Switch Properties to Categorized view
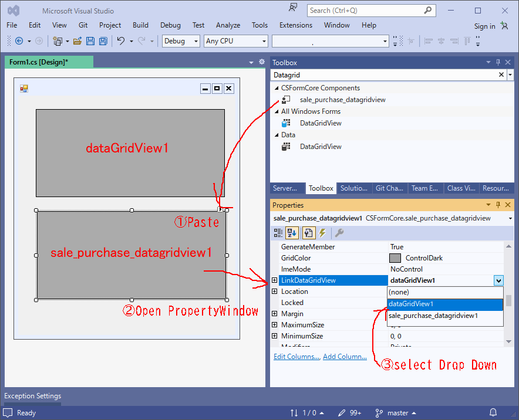The width and height of the screenshot is (519, 420). 278,233
